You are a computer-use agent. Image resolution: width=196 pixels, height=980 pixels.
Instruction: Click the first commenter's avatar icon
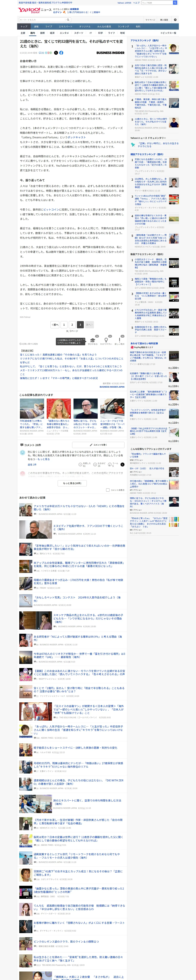[22, 453]
